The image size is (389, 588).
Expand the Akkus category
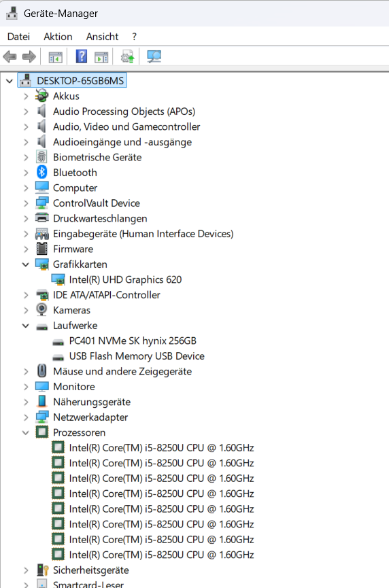26,96
